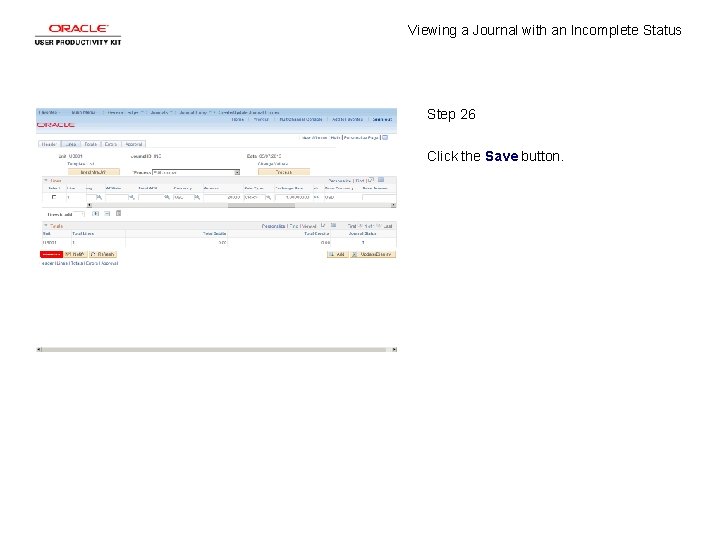Click the Notify button
Image resolution: width=720 pixels, height=540 pixels.
tap(75, 254)
